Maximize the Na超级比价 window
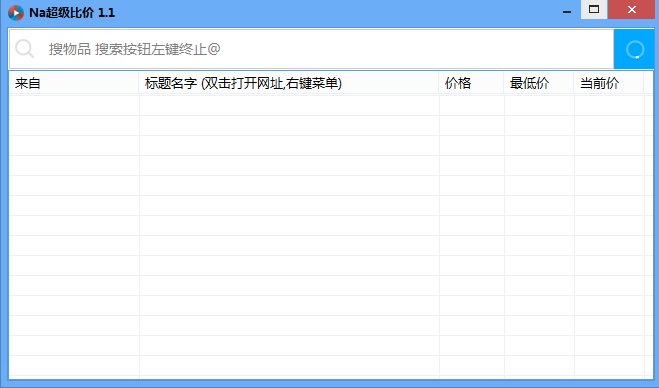 [x=594, y=10]
